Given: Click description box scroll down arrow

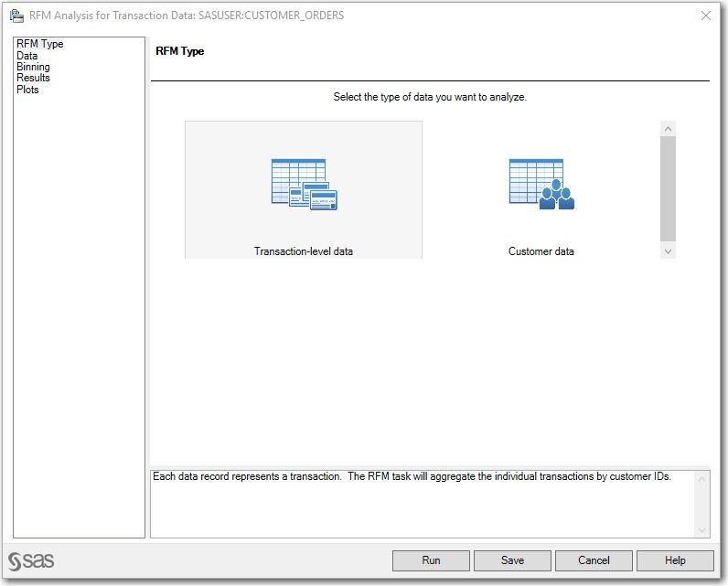Looking at the screenshot, I should [702, 530].
